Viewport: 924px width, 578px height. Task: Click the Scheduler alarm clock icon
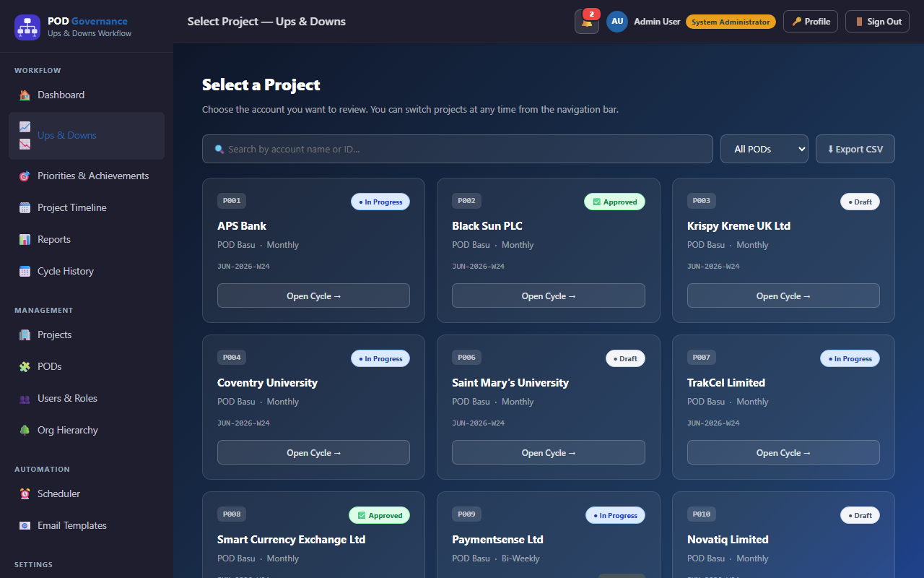25,493
